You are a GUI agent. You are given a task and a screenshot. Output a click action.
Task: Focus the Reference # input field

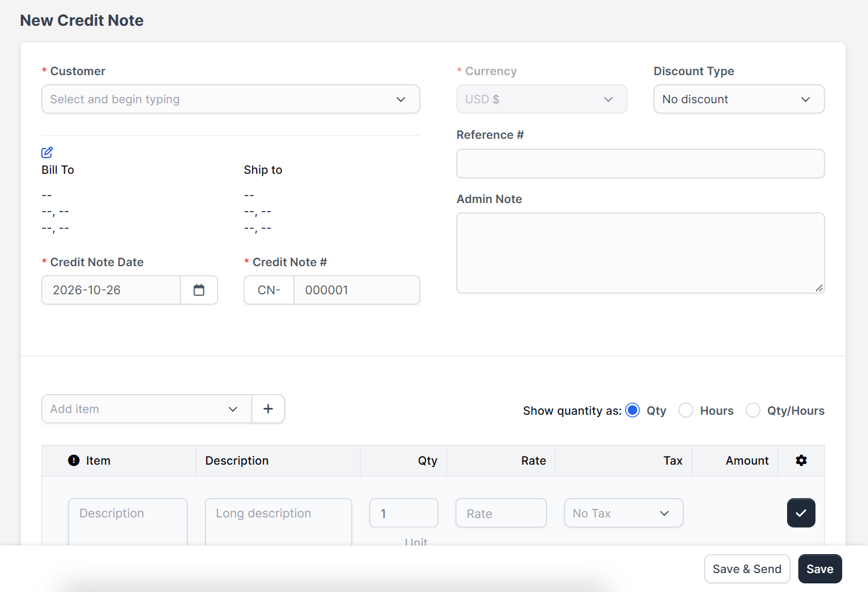point(641,163)
